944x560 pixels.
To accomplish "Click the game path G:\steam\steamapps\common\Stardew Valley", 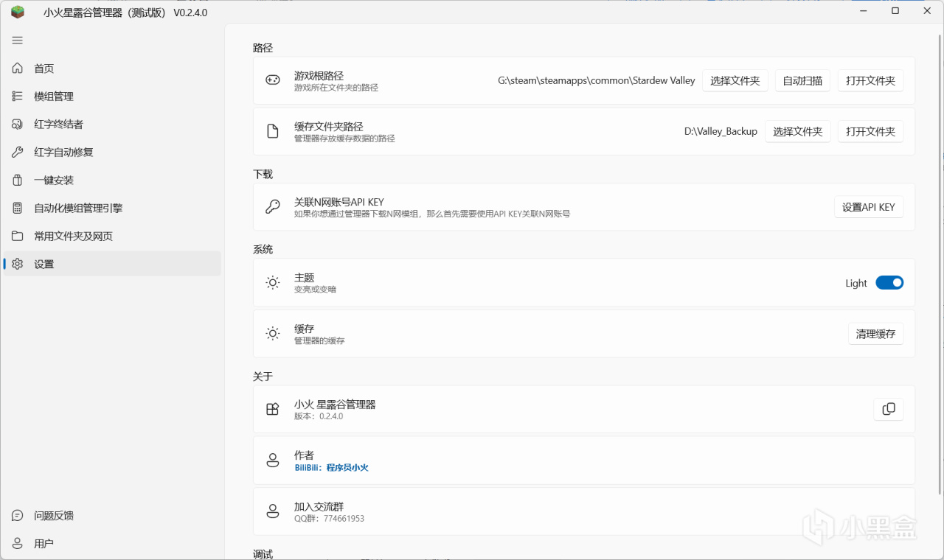I will tap(597, 80).
